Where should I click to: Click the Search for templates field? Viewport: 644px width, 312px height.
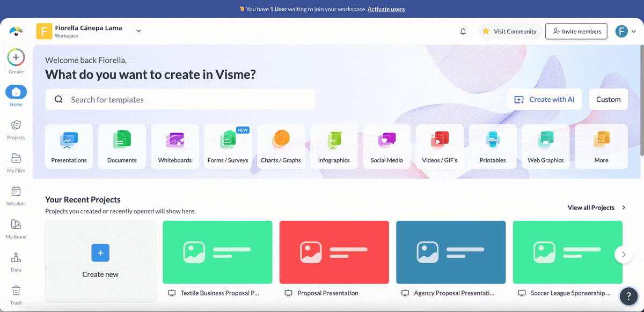pos(180,100)
